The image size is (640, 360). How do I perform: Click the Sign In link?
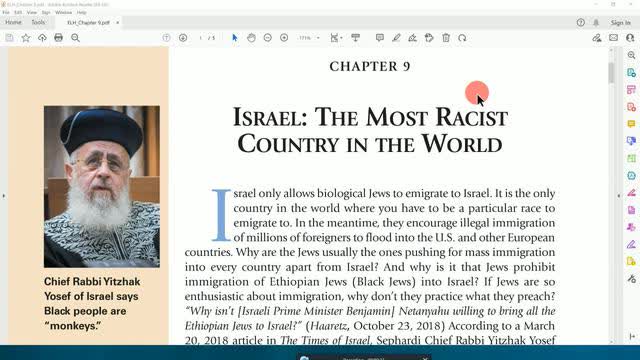tap(620, 22)
